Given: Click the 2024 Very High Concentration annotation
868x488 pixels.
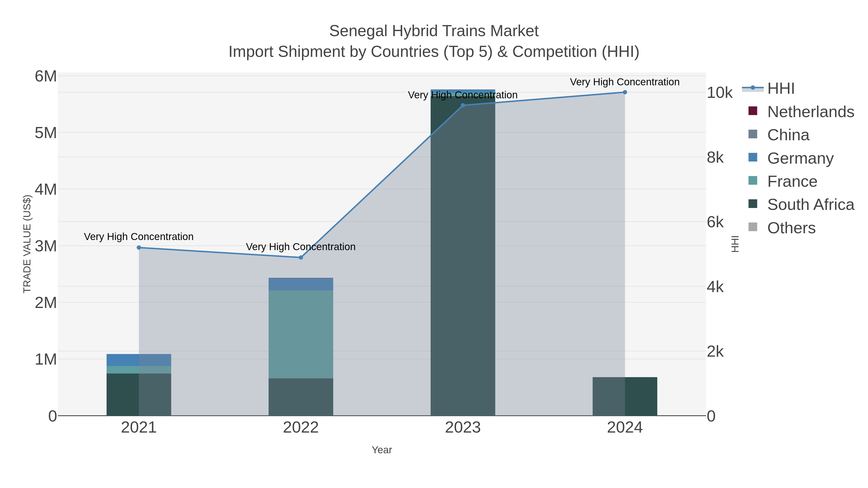Looking at the screenshot, I should [625, 82].
